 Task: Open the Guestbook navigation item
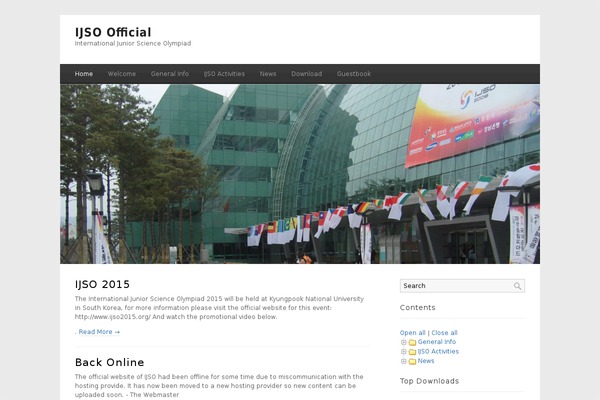(354, 74)
